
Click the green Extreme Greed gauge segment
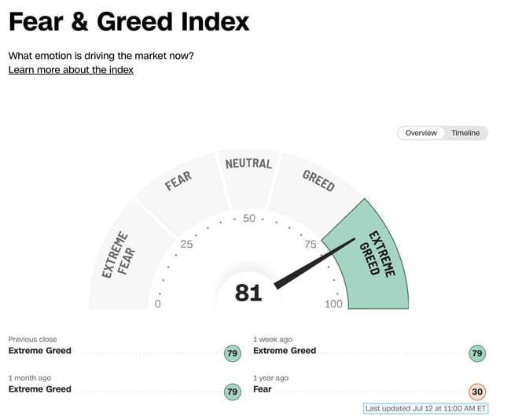pyautogui.click(x=376, y=256)
